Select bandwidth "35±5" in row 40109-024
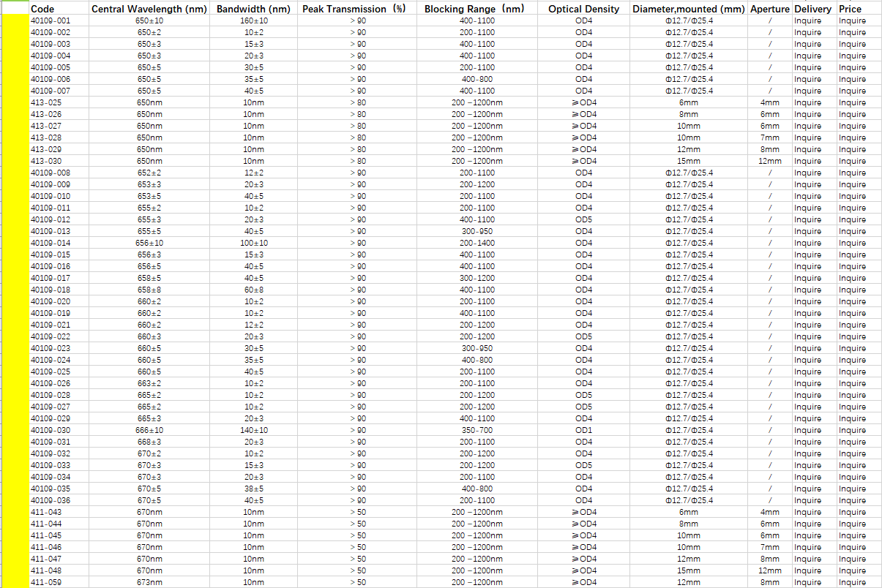 point(253,360)
